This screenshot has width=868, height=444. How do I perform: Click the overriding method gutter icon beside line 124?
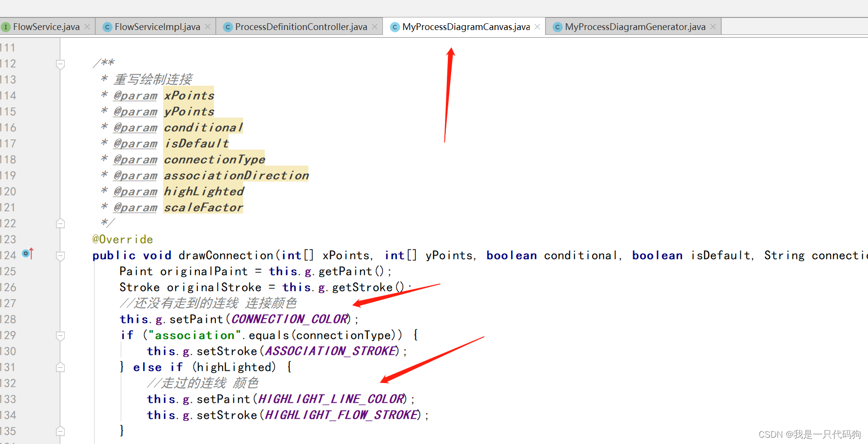pyautogui.click(x=28, y=254)
